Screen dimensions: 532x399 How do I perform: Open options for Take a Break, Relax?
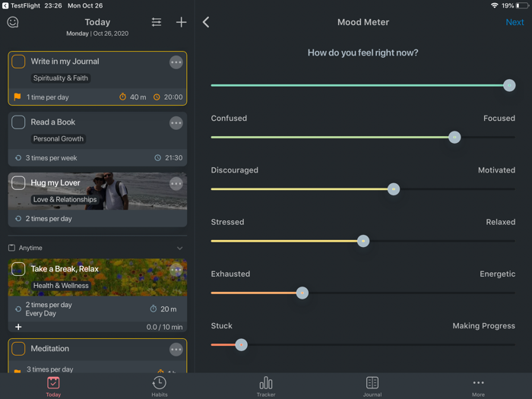[x=176, y=270]
